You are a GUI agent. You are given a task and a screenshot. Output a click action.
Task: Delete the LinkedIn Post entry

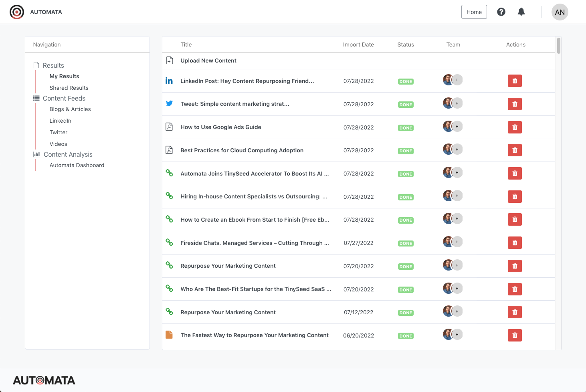point(515,81)
